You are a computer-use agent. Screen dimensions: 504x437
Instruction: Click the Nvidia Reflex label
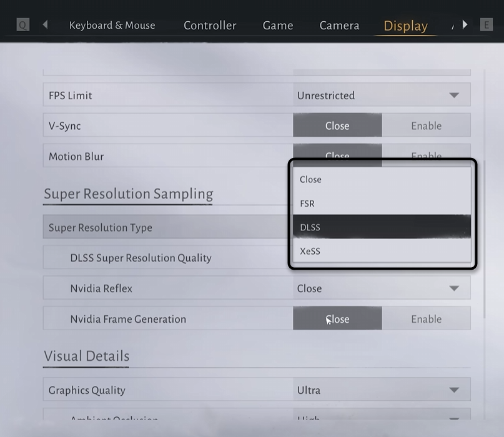pos(101,288)
